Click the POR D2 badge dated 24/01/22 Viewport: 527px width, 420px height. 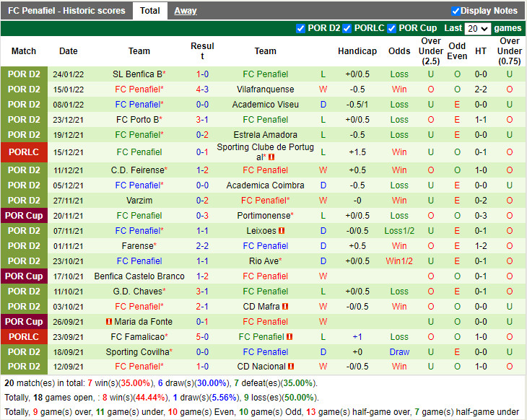24,74
